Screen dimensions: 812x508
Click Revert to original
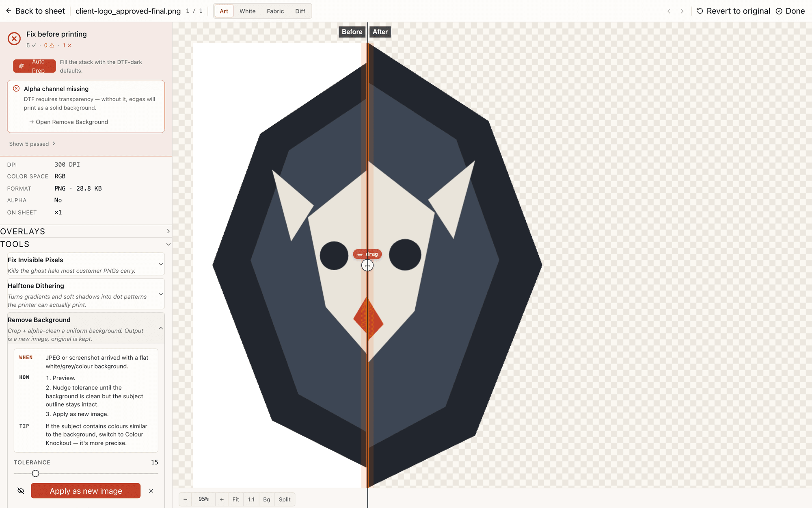click(733, 11)
